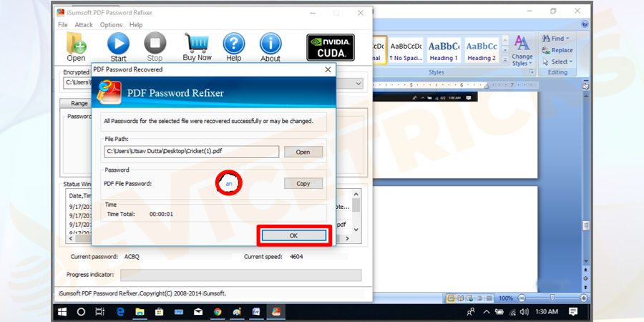Click Word zoom out minus button
The height and width of the screenshot is (322, 644).
click(x=522, y=298)
